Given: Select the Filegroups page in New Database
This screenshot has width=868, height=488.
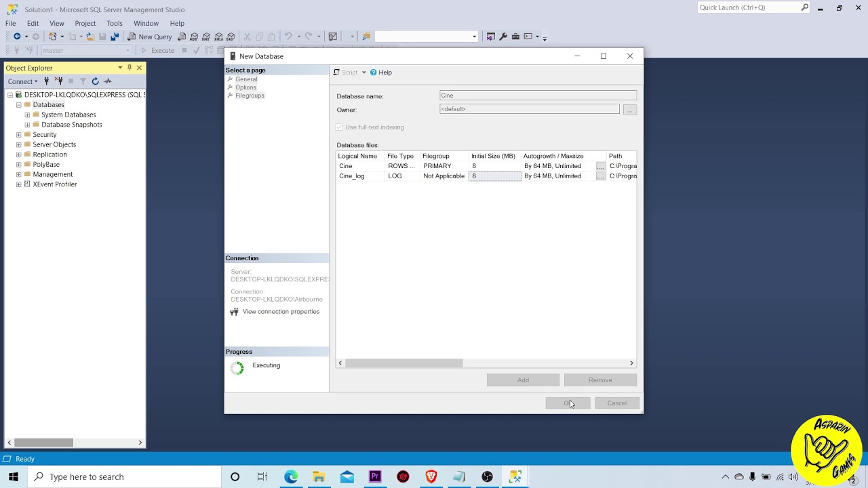Looking at the screenshot, I should [250, 96].
